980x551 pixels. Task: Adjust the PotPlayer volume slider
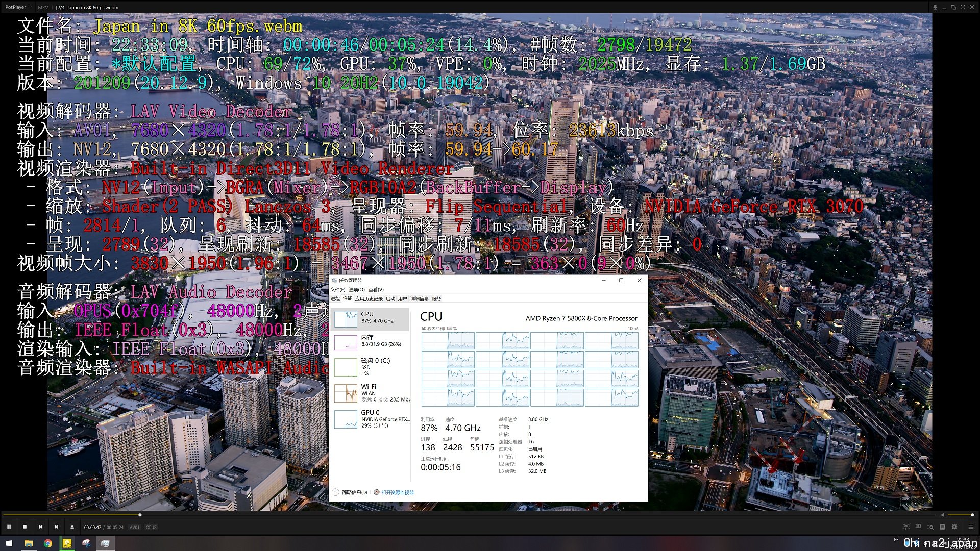point(961,515)
